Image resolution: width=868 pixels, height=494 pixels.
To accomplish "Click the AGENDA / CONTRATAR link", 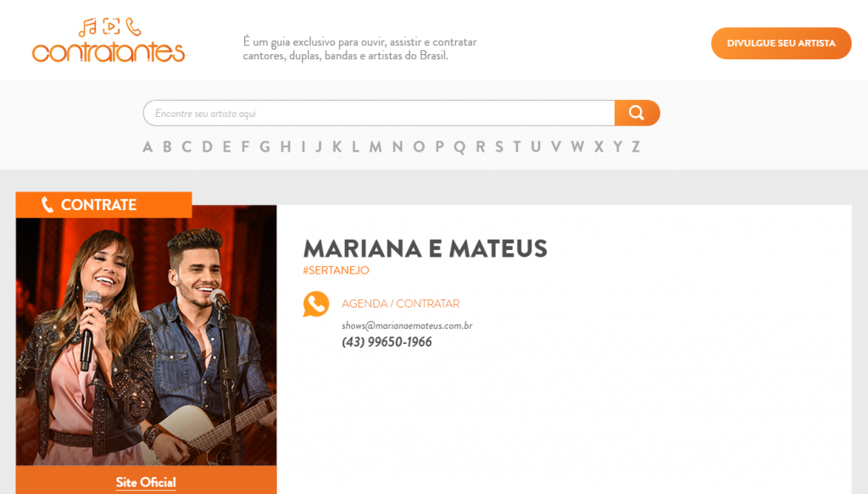I will (x=400, y=303).
